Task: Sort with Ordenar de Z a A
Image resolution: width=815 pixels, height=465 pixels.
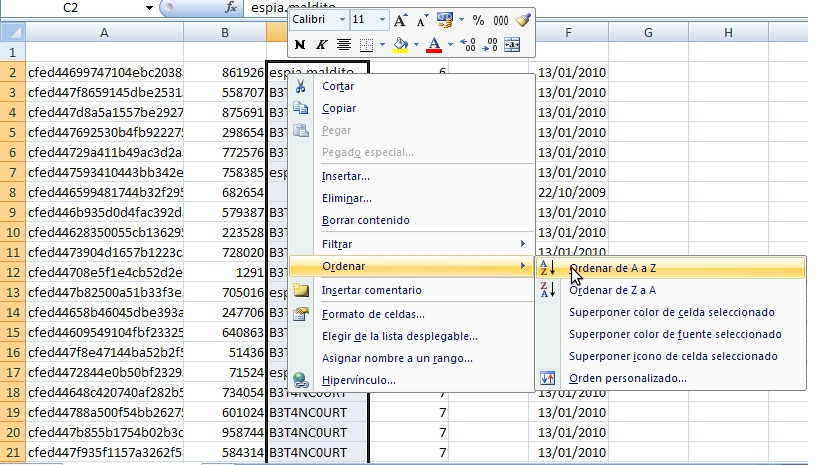Action: click(x=671, y=290)
